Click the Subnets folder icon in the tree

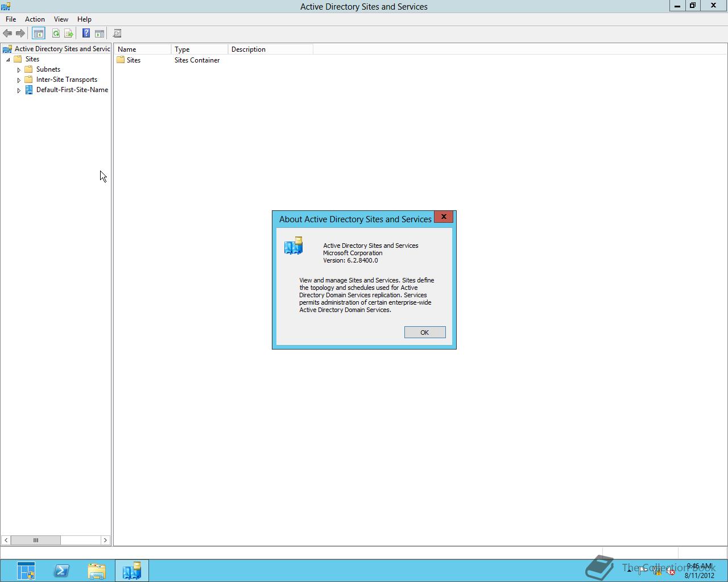click(29, 69)
